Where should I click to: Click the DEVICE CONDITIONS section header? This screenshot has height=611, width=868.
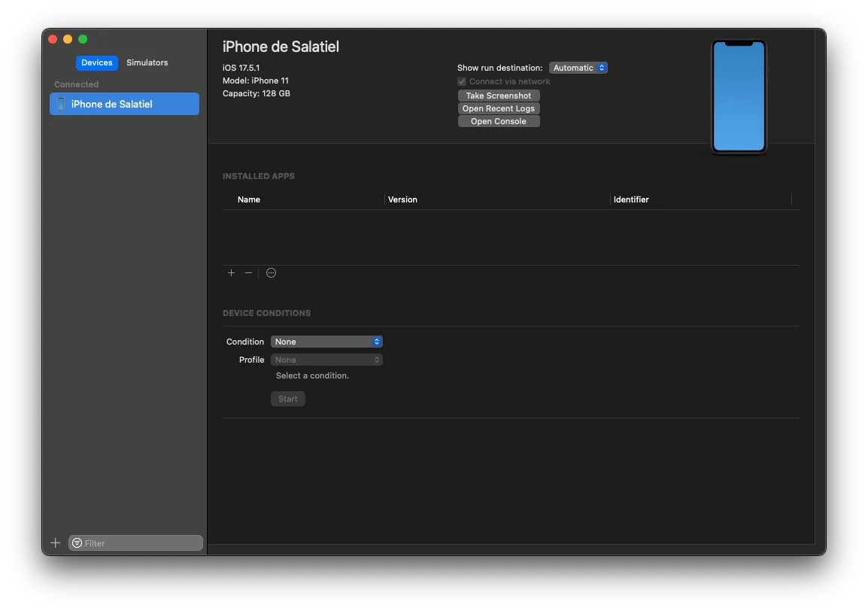pos(267,313)
